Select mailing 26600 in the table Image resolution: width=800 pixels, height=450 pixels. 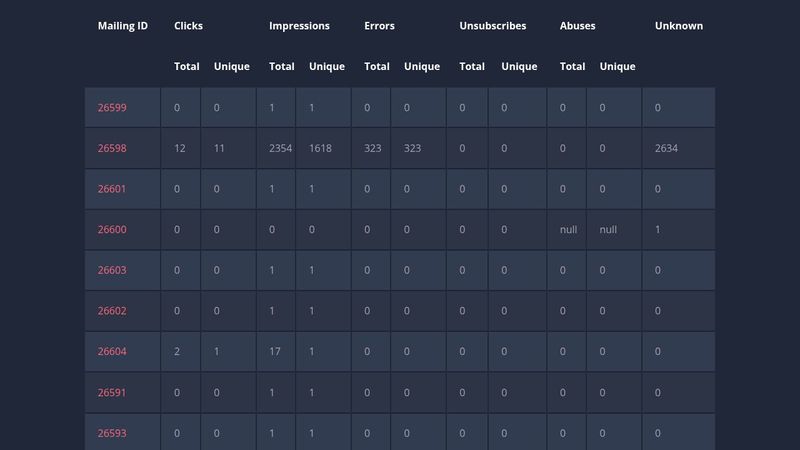point(112,230)
